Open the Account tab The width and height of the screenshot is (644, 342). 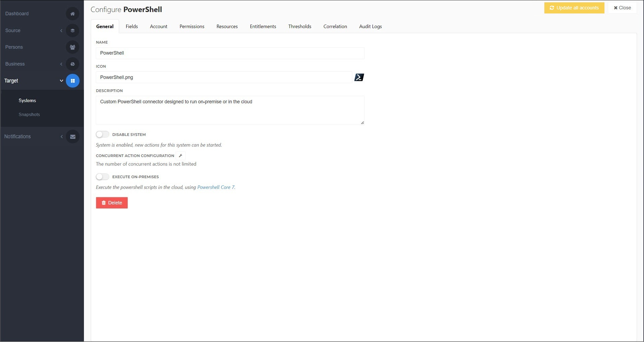(159, 27)
